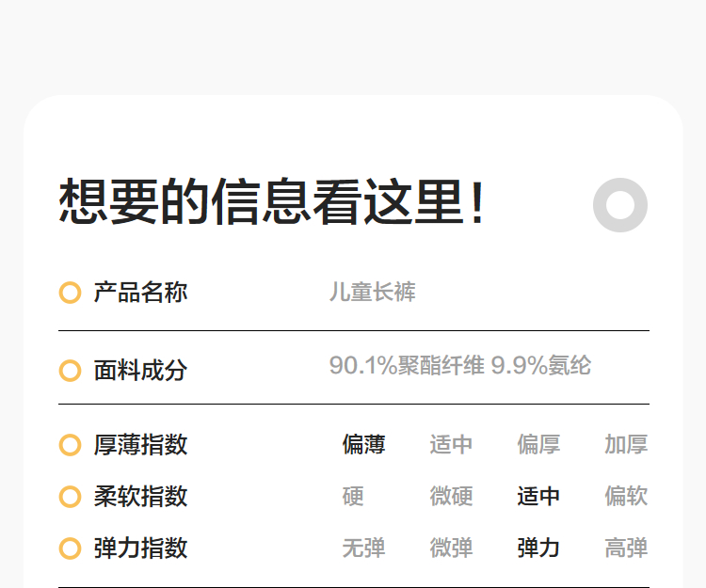Click the yellow circle beside 弹力指数
706x588 pixels.
pyautogui.click(x=70, y=548)
